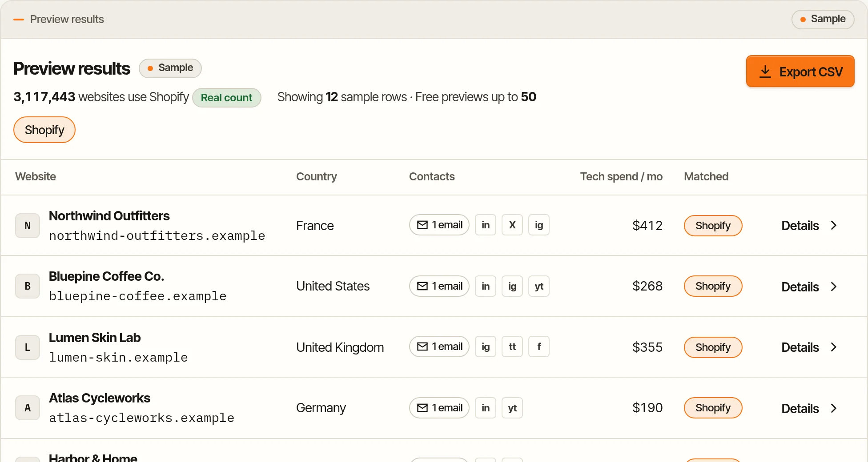Click the Matched column header
This screenshot has width=868, height=462.
coord(706,177)
